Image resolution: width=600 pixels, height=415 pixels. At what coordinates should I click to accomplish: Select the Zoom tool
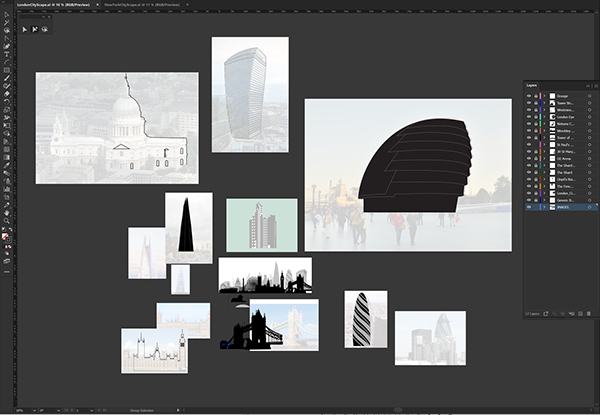[7, 221]
